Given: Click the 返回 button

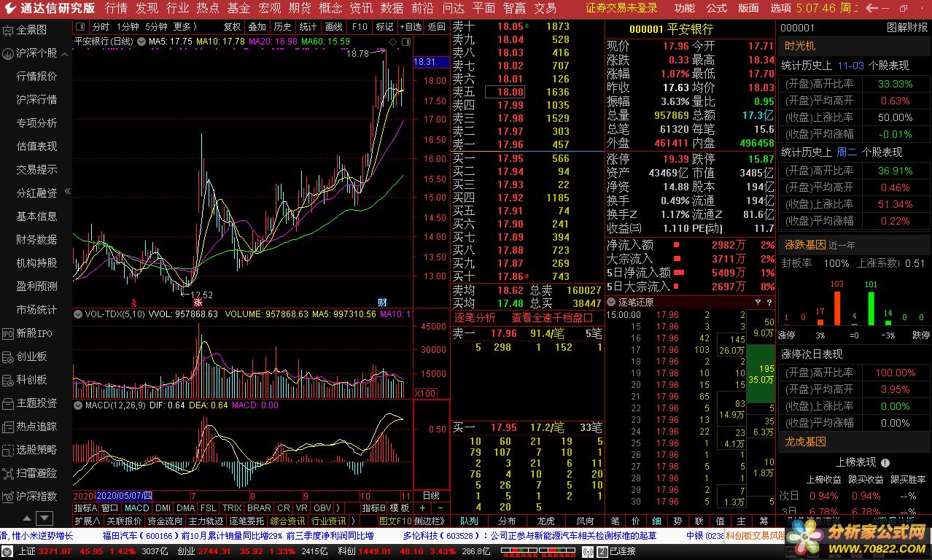Looking at the screenshot, I should pos(436,27).
